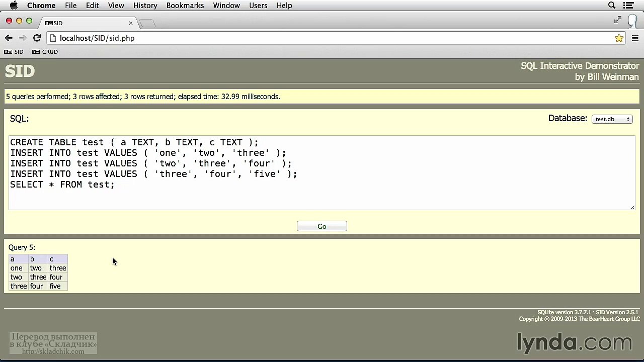Open the SID bookmark
The height and width of the screenshot is (362, 644).
14,52
